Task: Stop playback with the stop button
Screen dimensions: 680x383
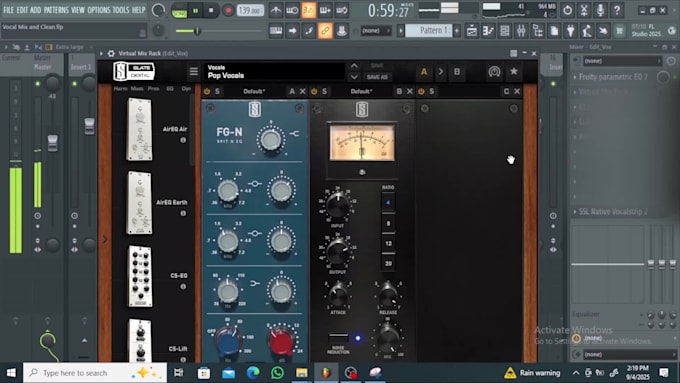Action: [x=211, y=10]
